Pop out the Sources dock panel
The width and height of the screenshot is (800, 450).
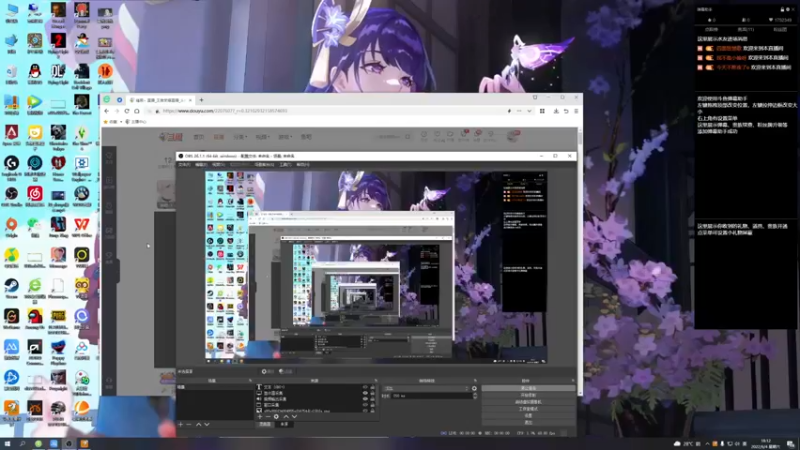(376, 381)
